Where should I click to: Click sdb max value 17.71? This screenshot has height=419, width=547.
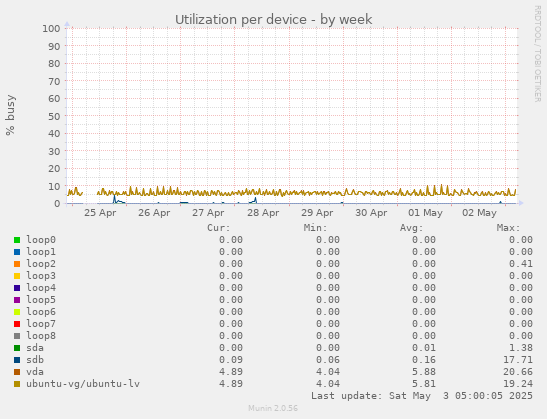[x=518, y=359]
